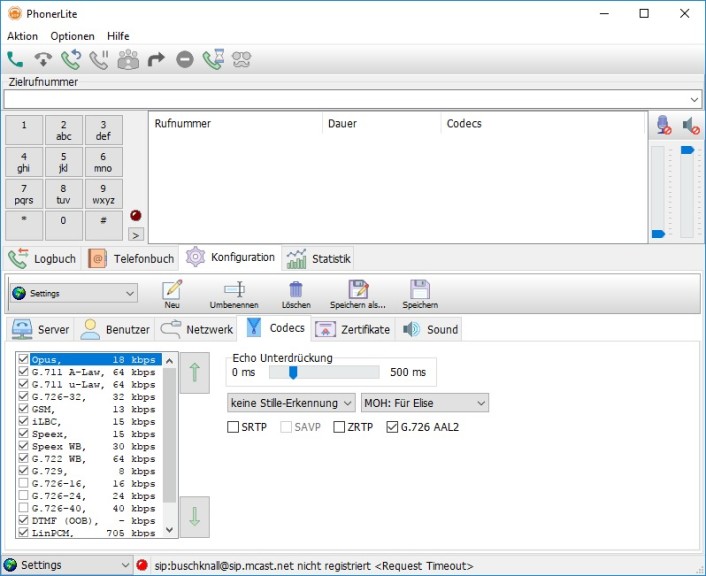Click the call forward arrow icon

pyautogui.click(x=156, y=59)
